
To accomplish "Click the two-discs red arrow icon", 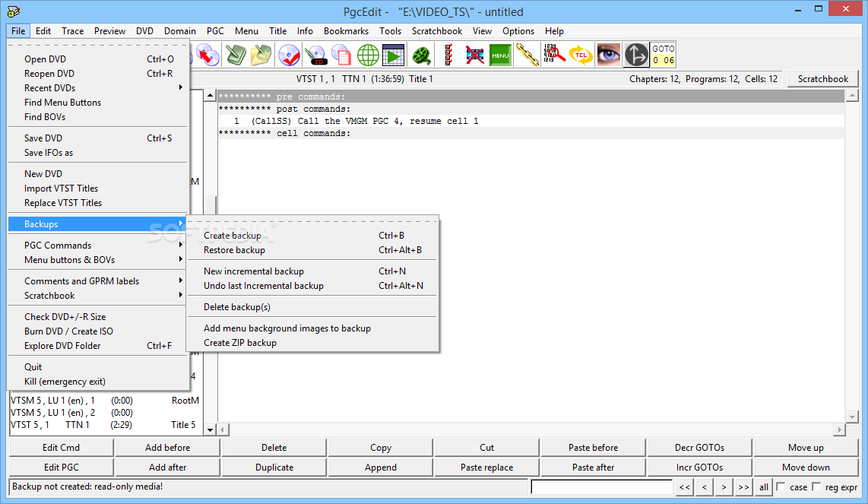I will click(207, 55).
